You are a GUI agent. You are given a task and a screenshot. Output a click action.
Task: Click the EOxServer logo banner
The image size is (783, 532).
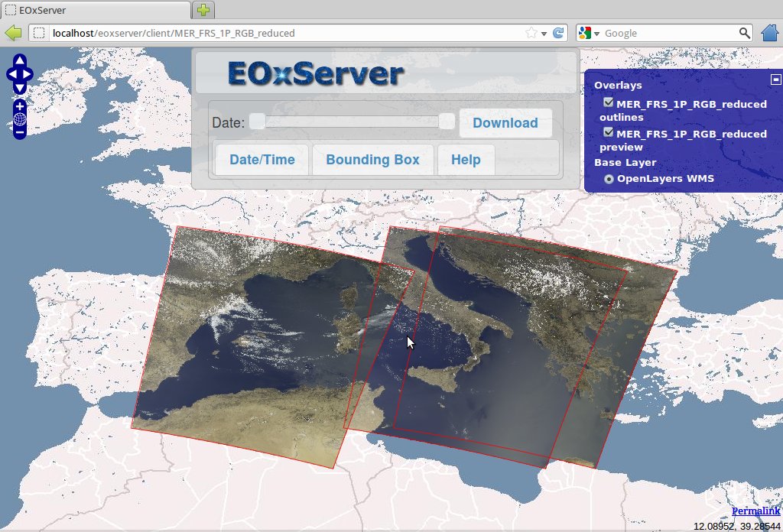316,74
